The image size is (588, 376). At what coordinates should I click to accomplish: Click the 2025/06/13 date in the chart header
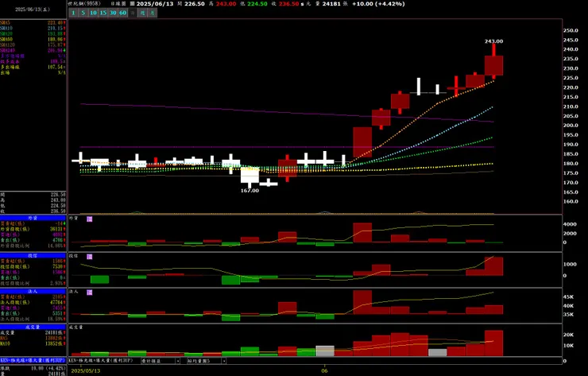(x=155, y=4)
